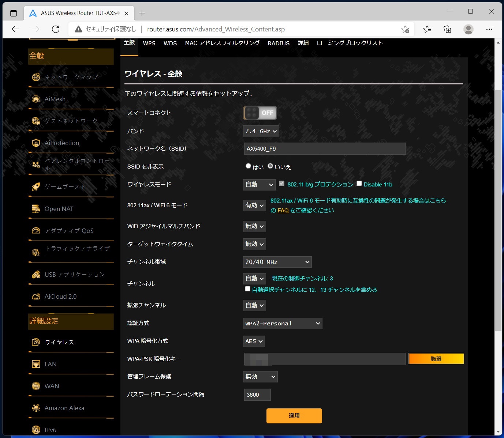Add this page to favorites star icon
This screenshot has height=438, width=504.
(405, 29)
